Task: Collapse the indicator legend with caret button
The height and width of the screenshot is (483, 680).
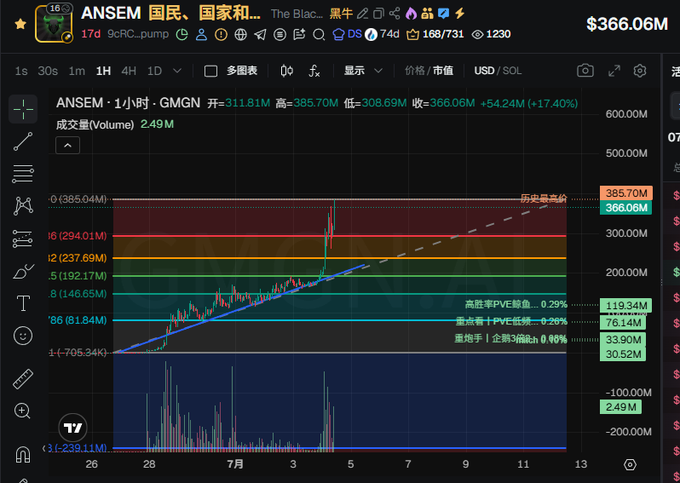Action: pyautogui.click(x=68, y=146)
